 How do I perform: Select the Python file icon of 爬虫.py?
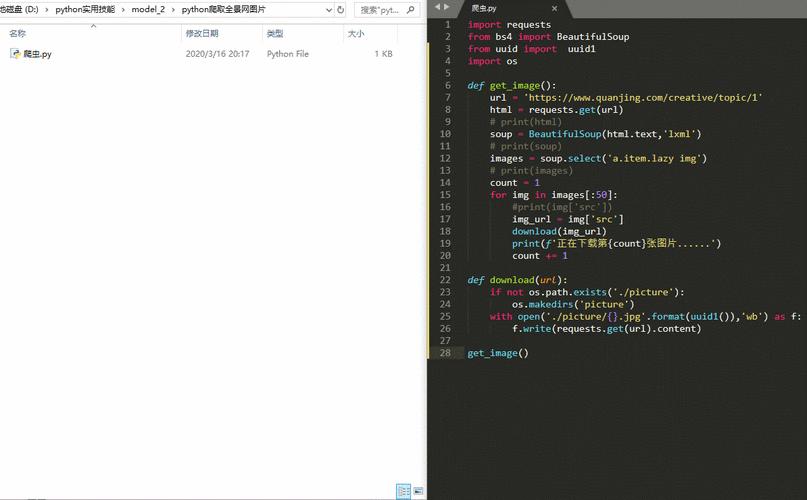click(15, 54)
